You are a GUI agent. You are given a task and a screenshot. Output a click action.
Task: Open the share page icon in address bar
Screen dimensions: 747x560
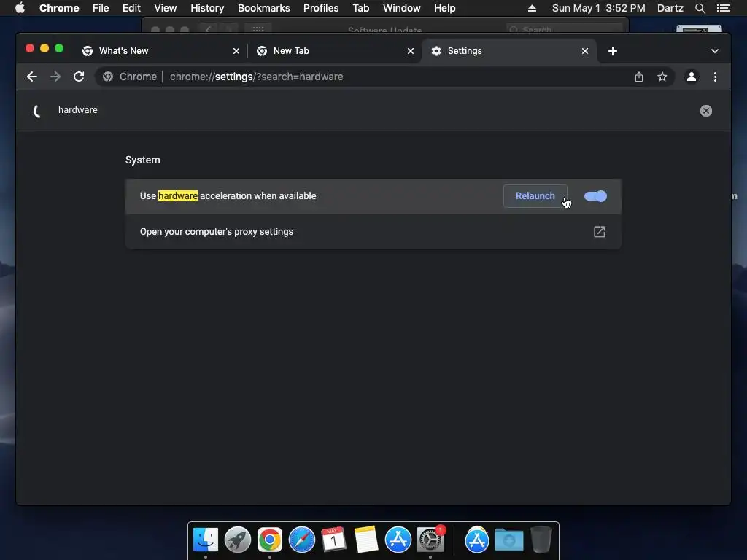coord(639,77)
